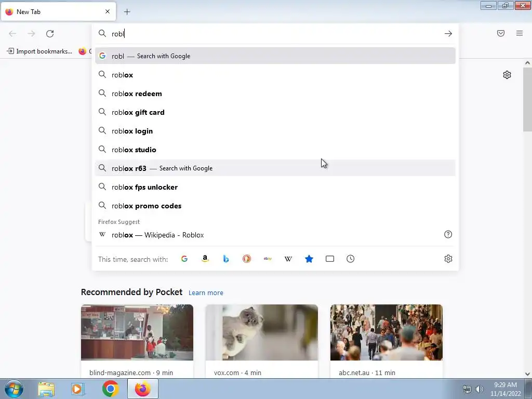Choose 'roblox promo codes' suggestion

click(275, 206)
